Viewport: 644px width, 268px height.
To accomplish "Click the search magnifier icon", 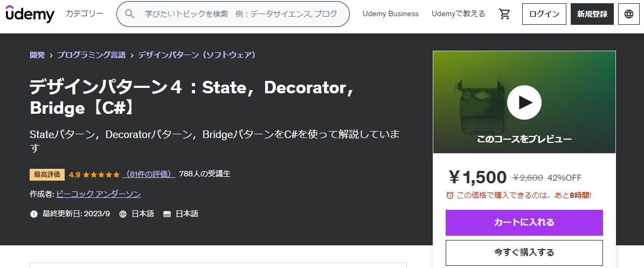I will [x=130, y=14].
